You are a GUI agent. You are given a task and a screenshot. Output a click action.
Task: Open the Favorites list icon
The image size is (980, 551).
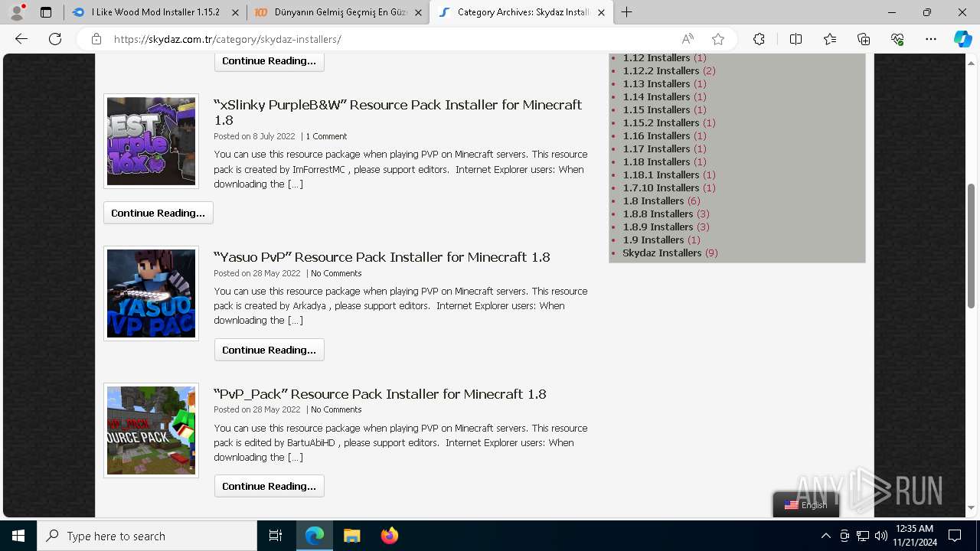pyautogui.click(x=830, y=39)
